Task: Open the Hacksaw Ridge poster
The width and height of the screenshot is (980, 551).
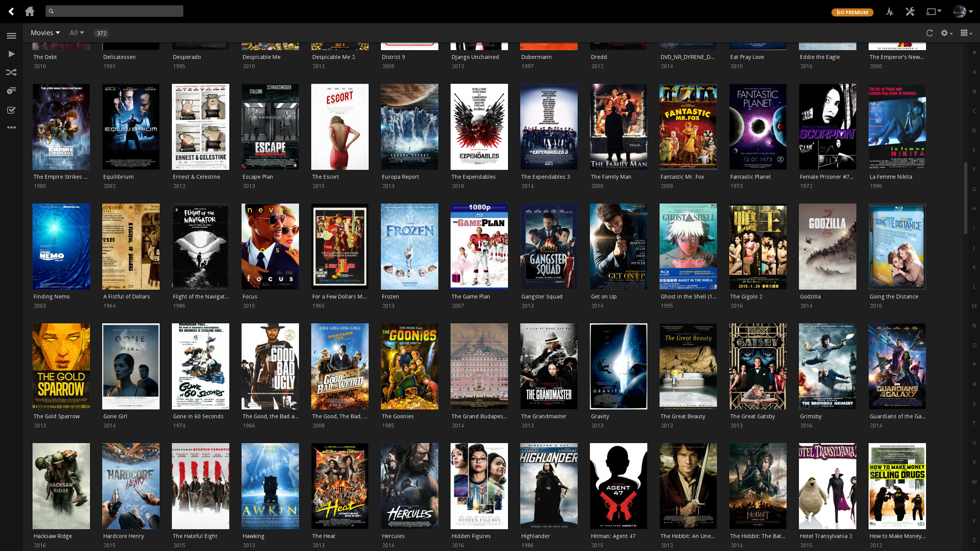Action: 61,486
